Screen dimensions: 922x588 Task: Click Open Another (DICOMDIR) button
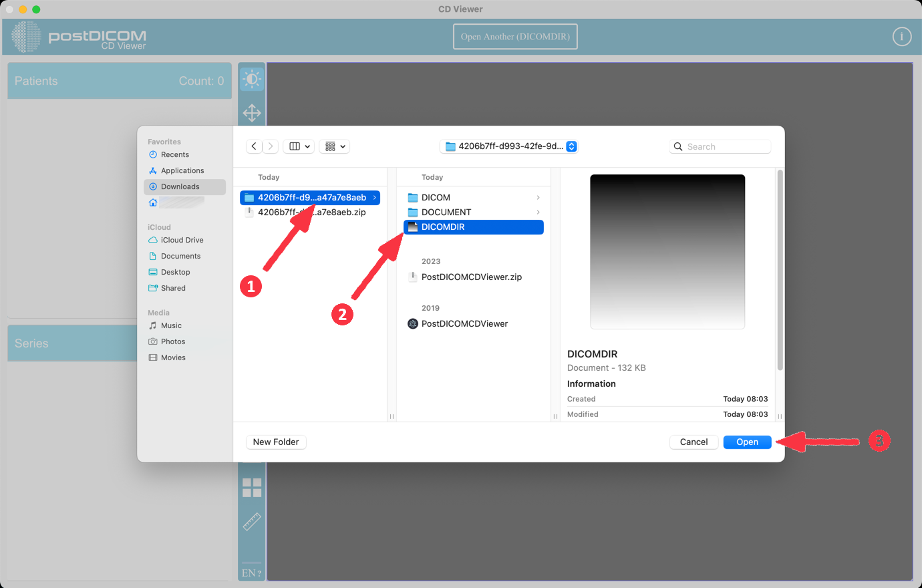[x=515, y=36]
